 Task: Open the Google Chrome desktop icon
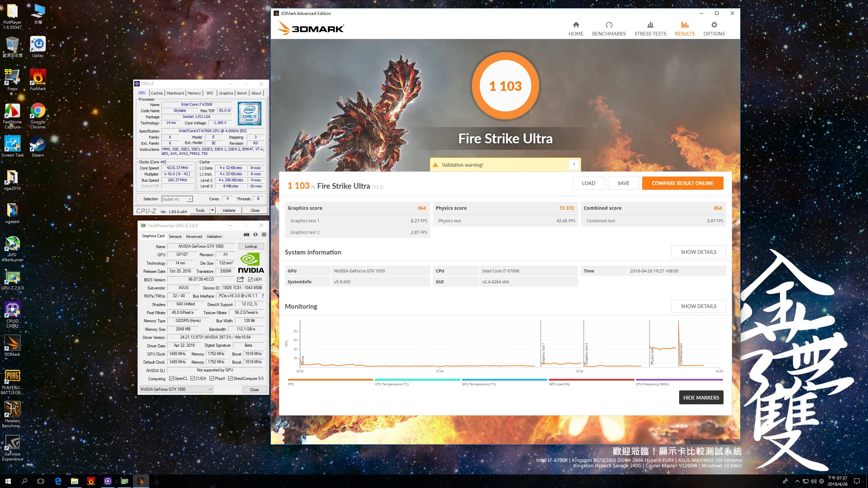38,116
